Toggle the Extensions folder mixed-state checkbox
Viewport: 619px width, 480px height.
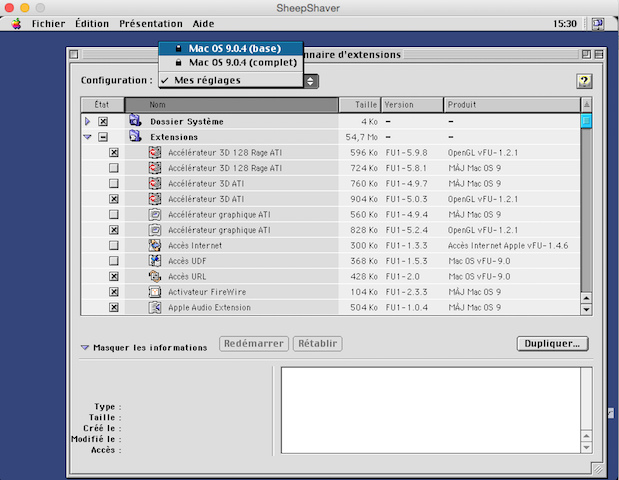(x=103, y=137)
